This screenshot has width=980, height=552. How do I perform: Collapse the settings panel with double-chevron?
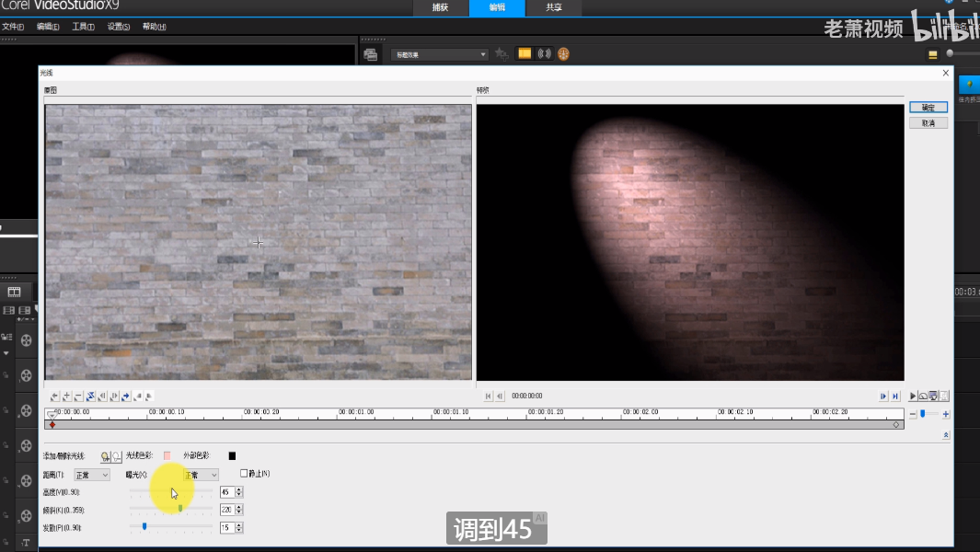point(946,435)
